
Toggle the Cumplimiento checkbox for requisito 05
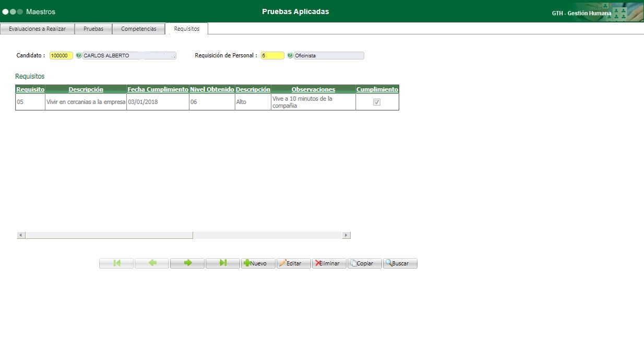(377, 102)
